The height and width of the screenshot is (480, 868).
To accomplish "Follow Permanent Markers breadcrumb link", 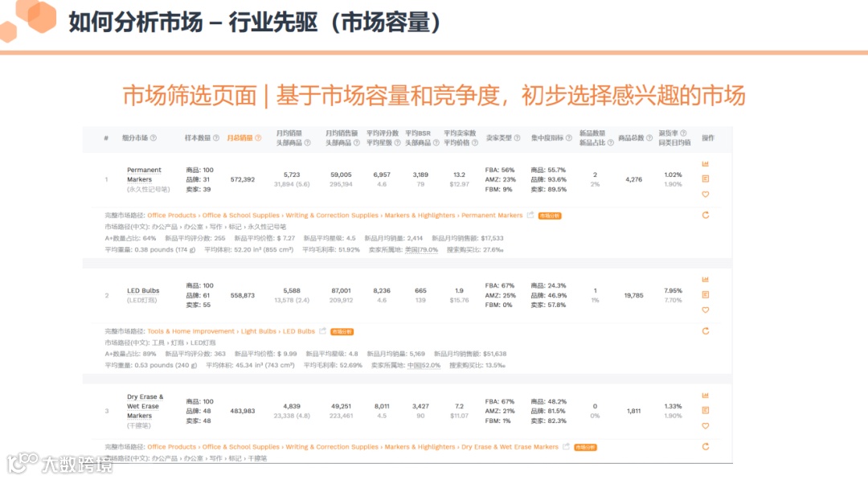I will (x=492, y=215).
